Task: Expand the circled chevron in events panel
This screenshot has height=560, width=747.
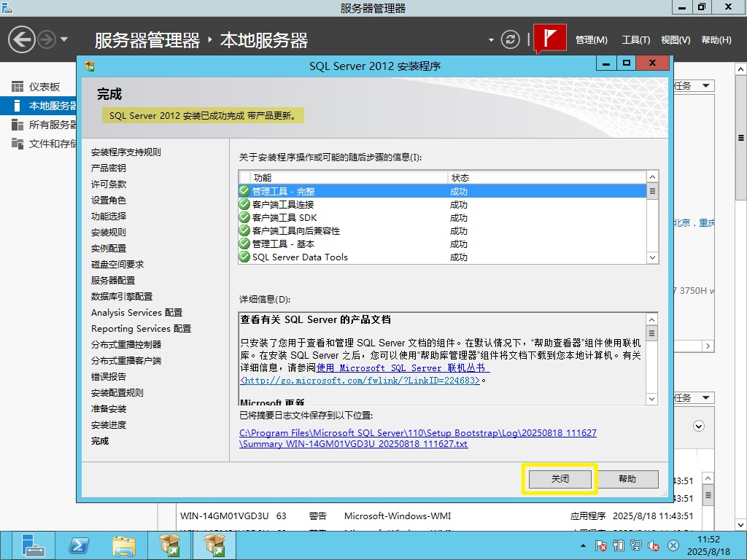Action: [x=698, y=426]
